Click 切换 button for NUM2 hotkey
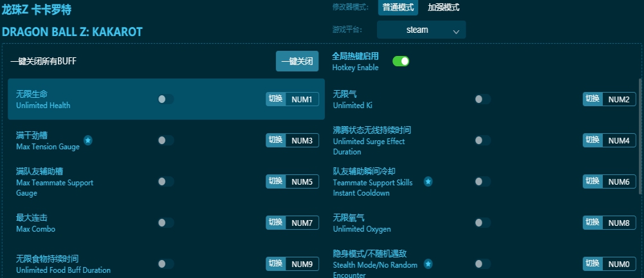644x278 pixels. coord(593,99)
